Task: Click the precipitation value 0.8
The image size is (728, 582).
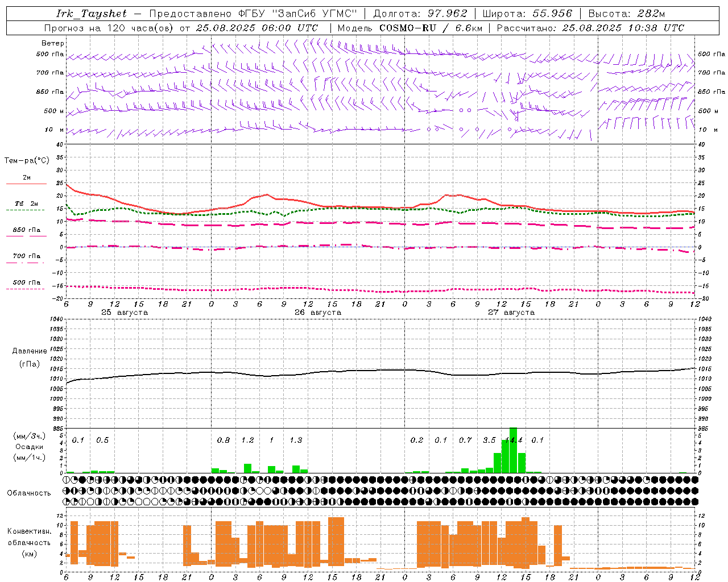Action: [x=224, y=440]
